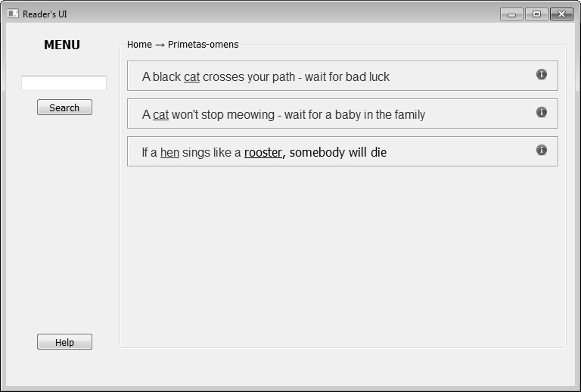Maximize the Reader's UI window
Screen dimensions: 581x392
click(x=536, y=14)
